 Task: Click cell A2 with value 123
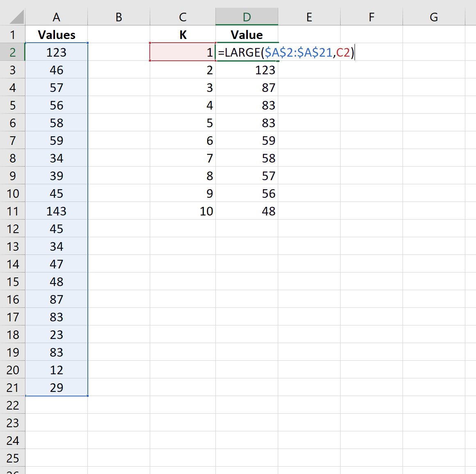tap(57, 52)
